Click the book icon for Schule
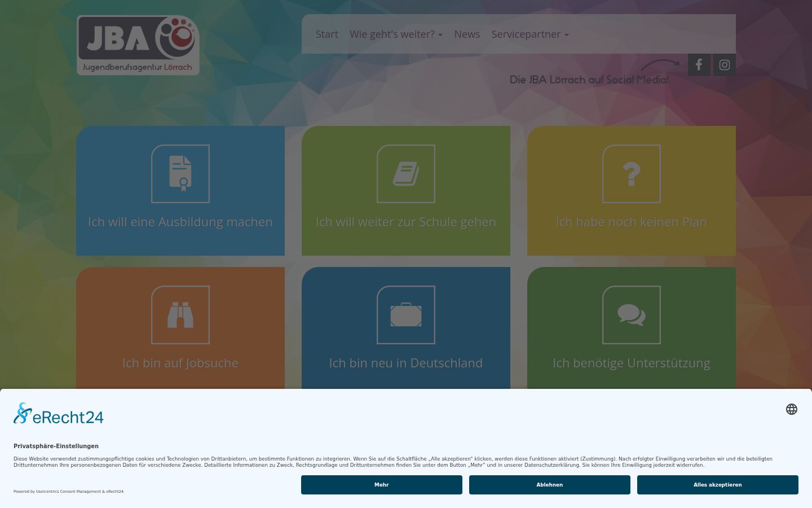 [406, 174]
